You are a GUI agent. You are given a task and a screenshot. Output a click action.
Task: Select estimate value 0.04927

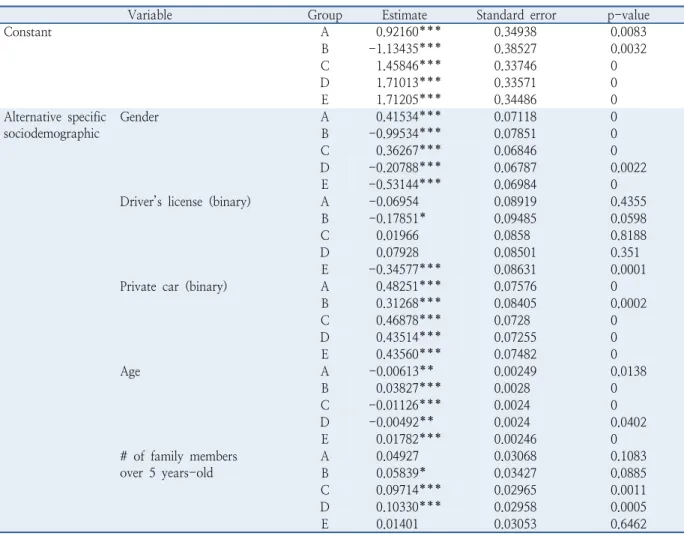pyautogui.click(x=397, y=456)
